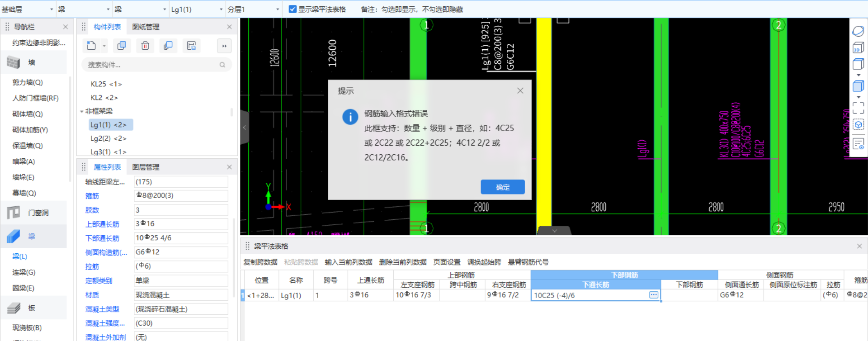The image size is (868, 341).
Task: Click canvas left-edge collapse arrow
Action: [x=244, y=128]
